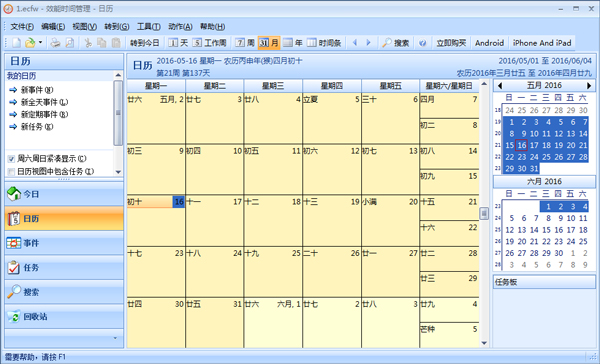This screenshot has width=600, height=364.
Task: Click the 立即购买 button
Action: [451, 43]
